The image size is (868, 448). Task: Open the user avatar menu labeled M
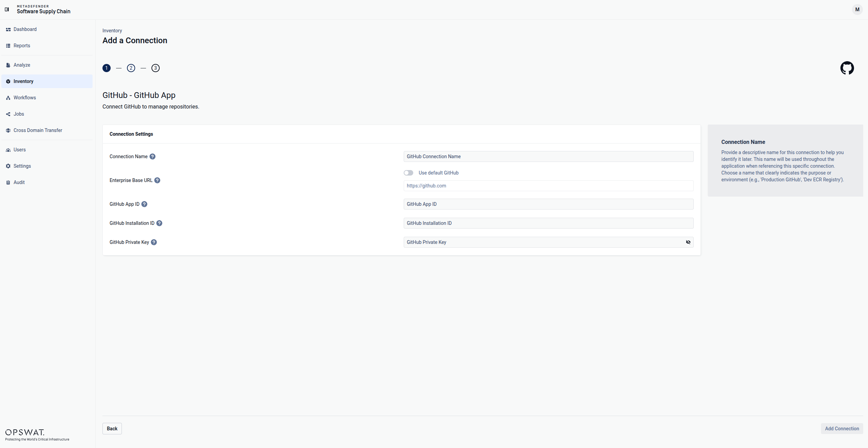[857, 10]
